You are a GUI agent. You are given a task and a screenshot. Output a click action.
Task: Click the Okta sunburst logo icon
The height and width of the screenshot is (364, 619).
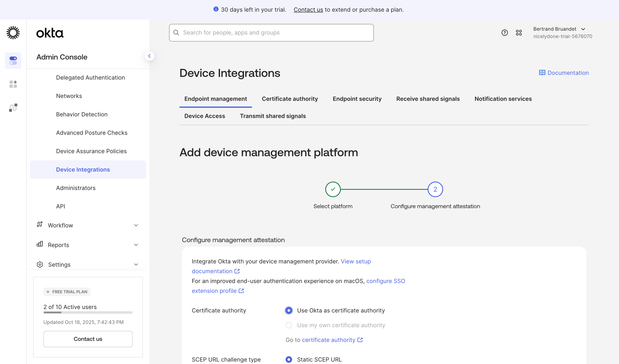[13, 33]
